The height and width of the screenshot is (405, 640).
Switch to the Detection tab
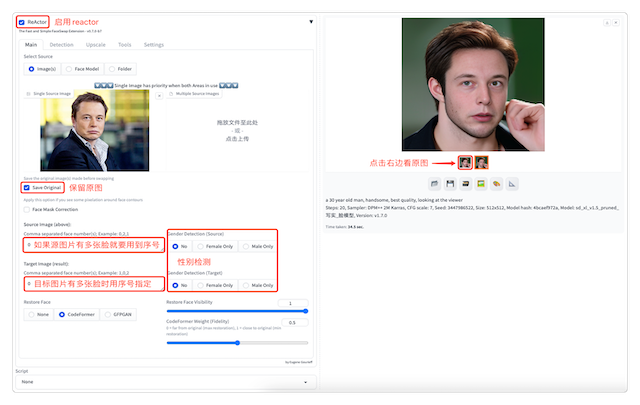pos(61,45)
